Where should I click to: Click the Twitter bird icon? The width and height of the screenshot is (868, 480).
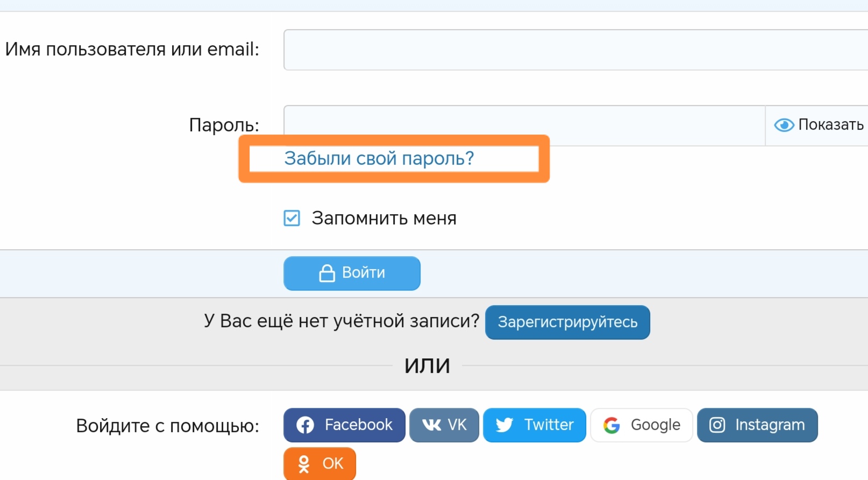[504, 425]
